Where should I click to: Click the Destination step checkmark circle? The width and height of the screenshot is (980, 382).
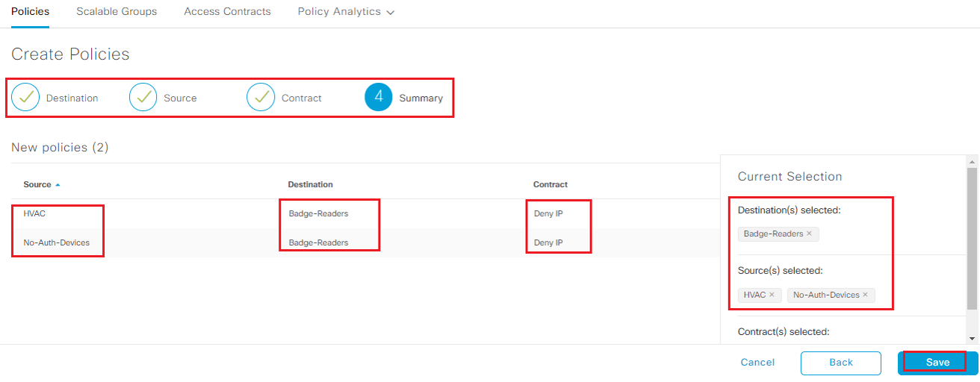click(x=25, y=98)
